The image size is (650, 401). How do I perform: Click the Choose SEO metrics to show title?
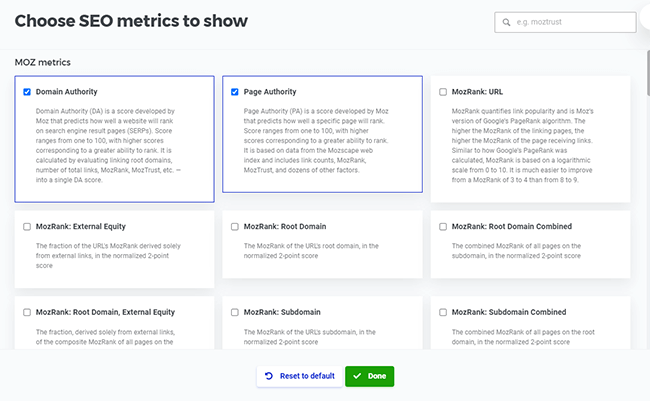point(131,21)
